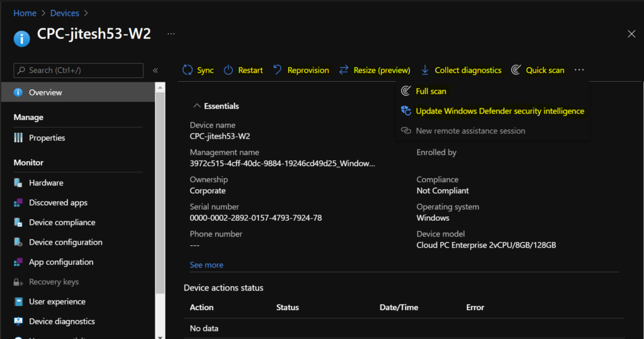Click the sidebar scrollbar thumb

[x=160, y=193]
